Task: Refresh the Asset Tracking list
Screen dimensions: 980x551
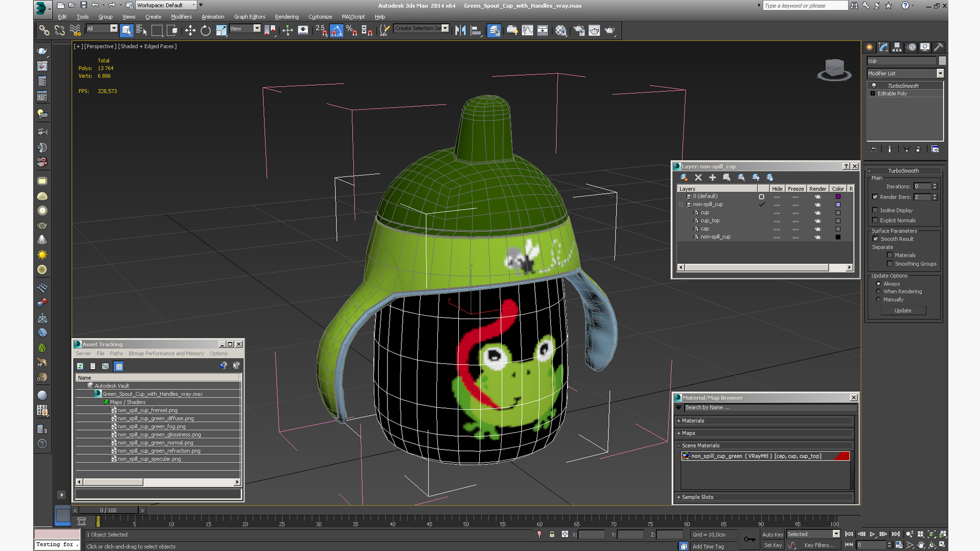Action: 80,366
